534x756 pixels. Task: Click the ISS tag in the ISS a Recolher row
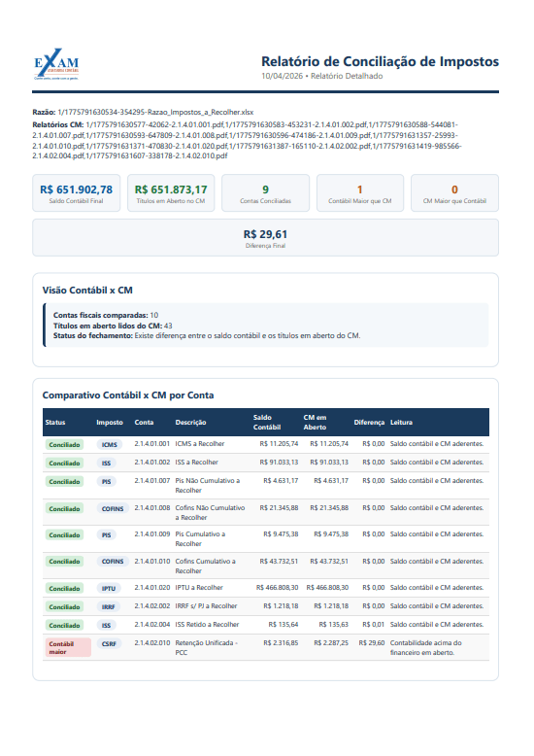click(x=107, y=463)
